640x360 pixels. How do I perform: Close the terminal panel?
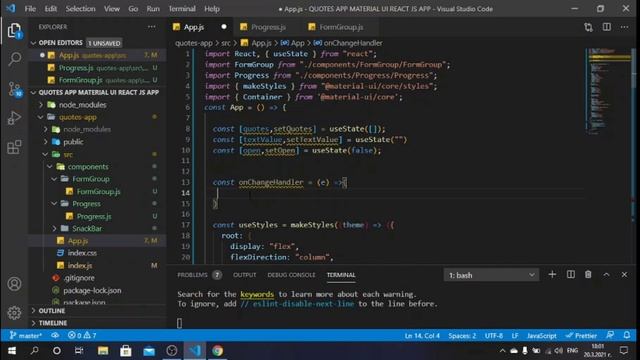point(624,275)
